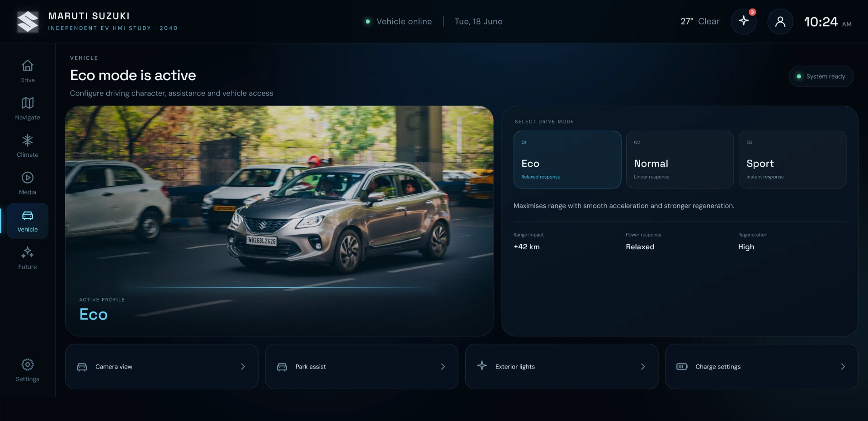
Task: Click the Tue, 18 June date
Action: 478,21
